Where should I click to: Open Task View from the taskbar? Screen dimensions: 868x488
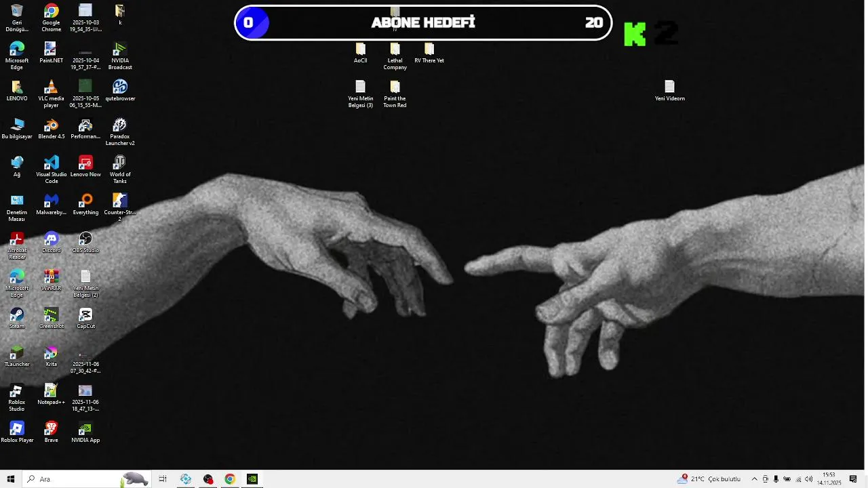(x=163, y=479)
